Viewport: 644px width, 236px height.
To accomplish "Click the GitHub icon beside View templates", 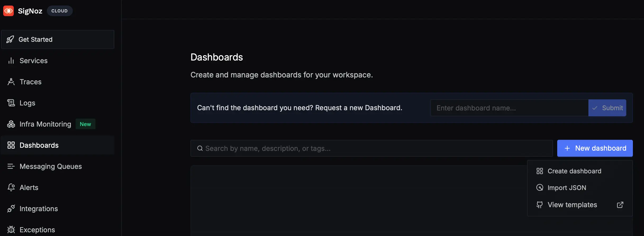I will pyautogui.click(x=540, y=205).
